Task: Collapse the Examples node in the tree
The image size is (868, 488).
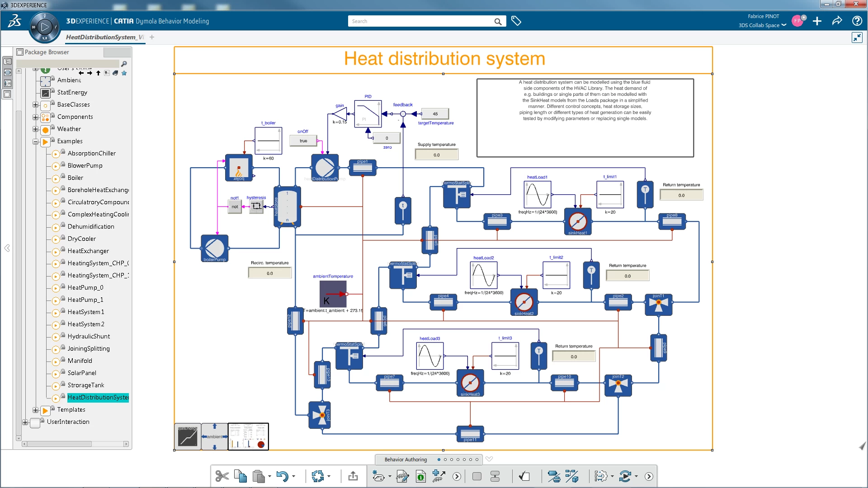Action: pos(35,141)
